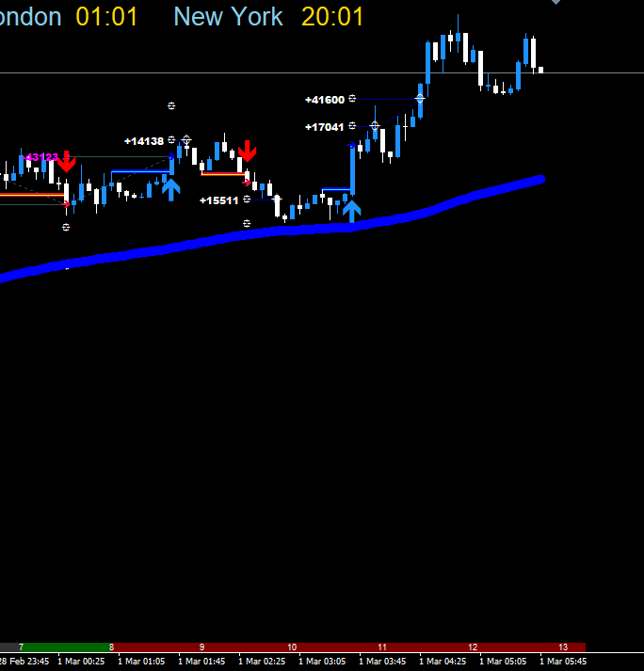Click the circled close marker of +41600 trade

tap(420, 99)
